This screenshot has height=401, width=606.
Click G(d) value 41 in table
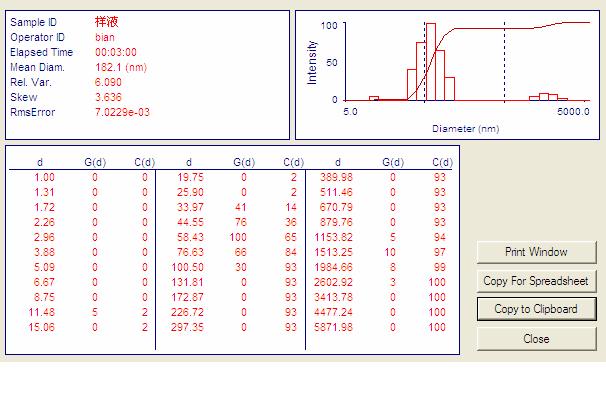click(x=241, y=207)
